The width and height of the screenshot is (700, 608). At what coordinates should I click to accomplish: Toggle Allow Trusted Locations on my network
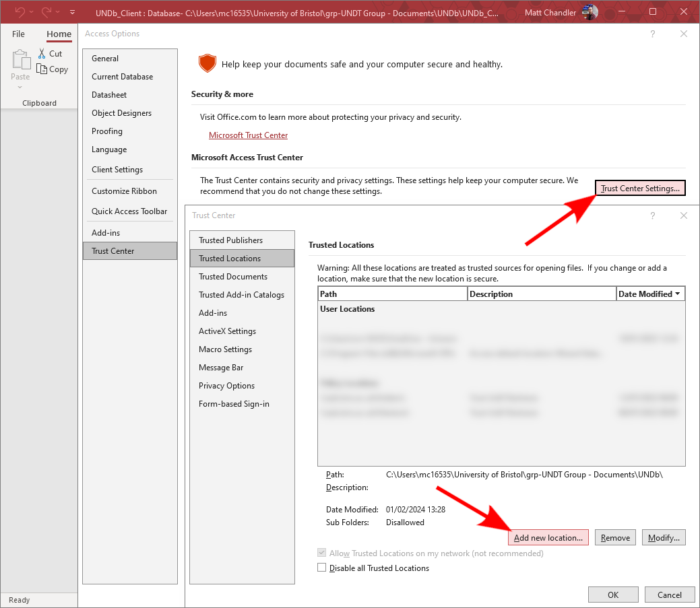point(322,553)
